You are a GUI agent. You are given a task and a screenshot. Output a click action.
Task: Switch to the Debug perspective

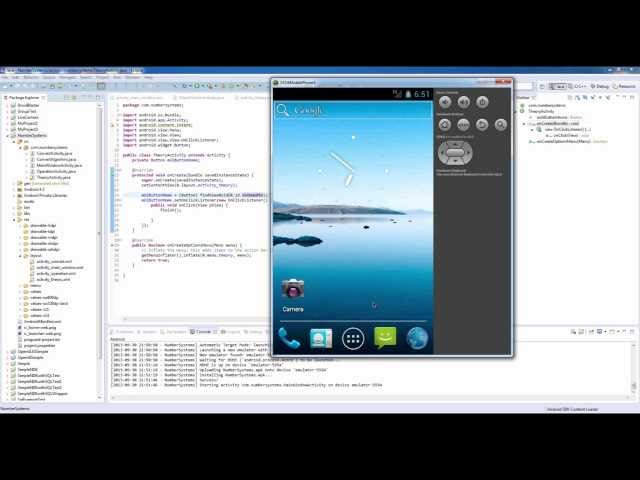point(600,86)
